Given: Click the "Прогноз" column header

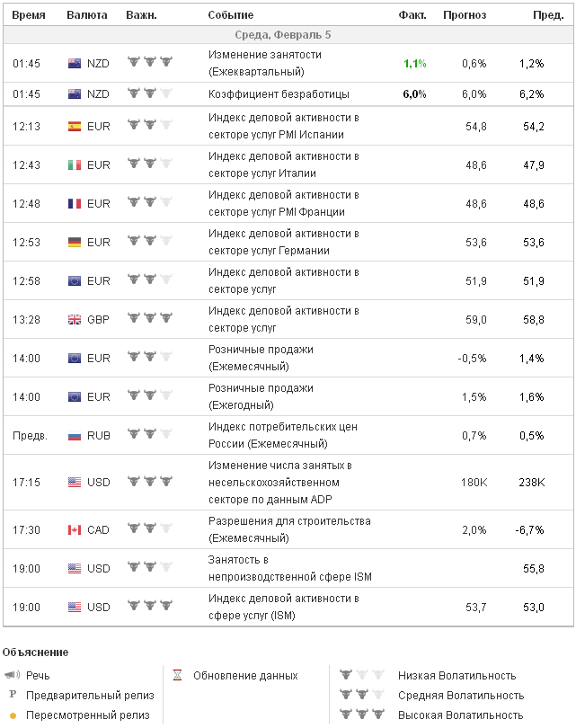Looking at the screenshot, I should [465, 15].
